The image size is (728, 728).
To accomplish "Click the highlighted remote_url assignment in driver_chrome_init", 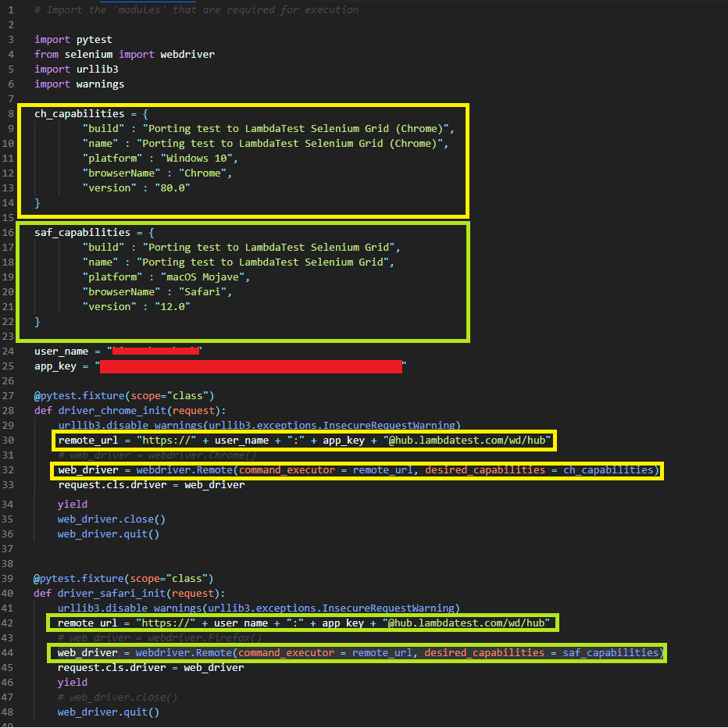I will (x=305, y=441).
